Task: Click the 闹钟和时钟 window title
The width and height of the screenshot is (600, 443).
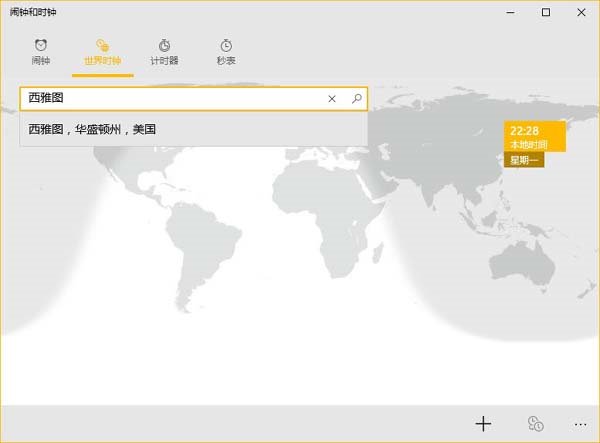Action: [x=34, y=12]
